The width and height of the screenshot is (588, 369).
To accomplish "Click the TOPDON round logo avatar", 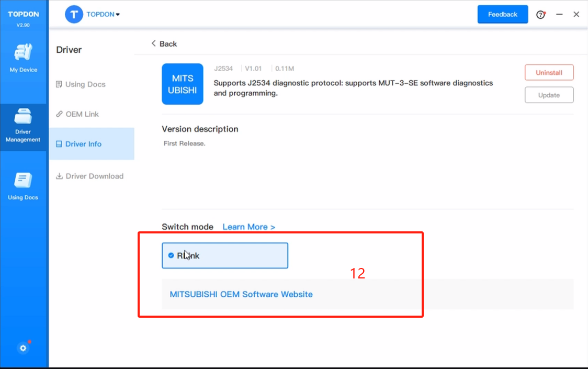I will (x=74, y=15).
